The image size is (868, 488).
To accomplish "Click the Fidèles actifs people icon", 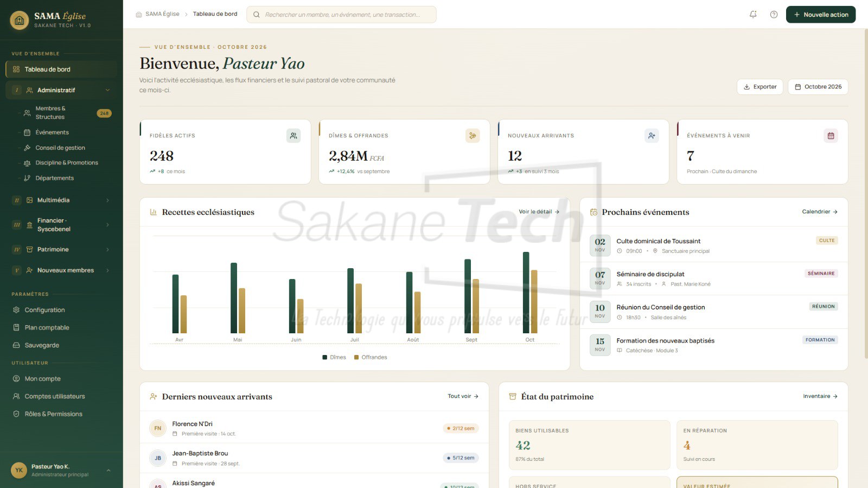I will (x=293, y=136).
